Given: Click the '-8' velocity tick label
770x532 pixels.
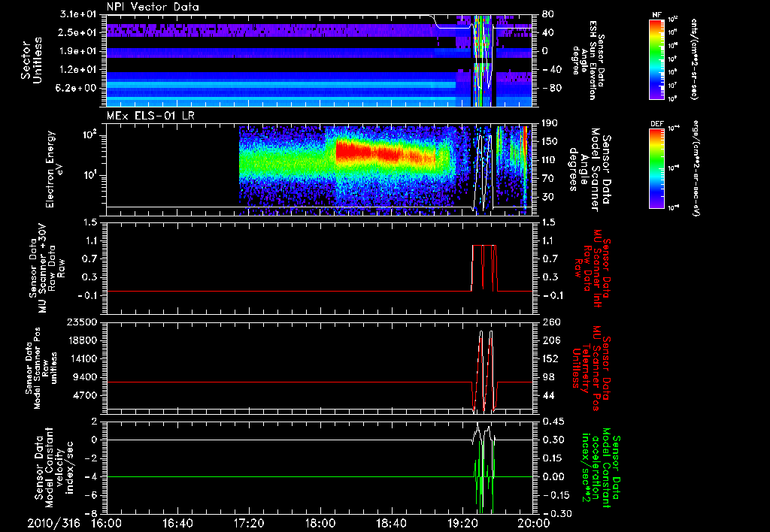Looking at the screenshot, I should tap(91, 513).
